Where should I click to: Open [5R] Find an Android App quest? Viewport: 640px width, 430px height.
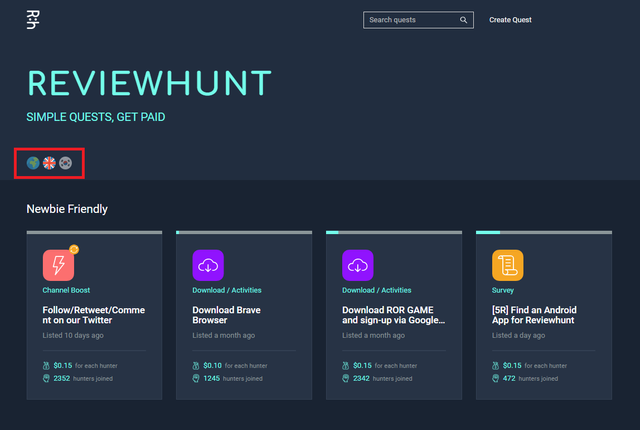pyautogui.click(x=534, y=315)
